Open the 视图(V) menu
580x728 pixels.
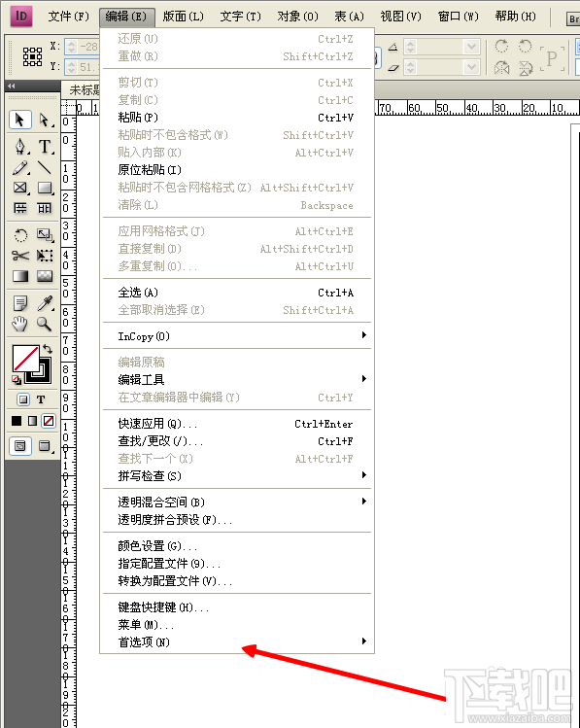(x=401, y=17)
